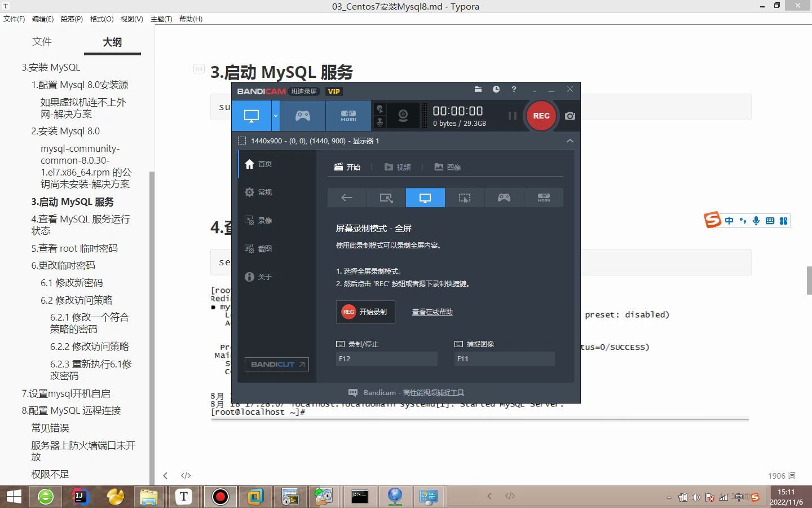Open the screenshot camera icon
The image size is (812, 508).
coord(570,116)
